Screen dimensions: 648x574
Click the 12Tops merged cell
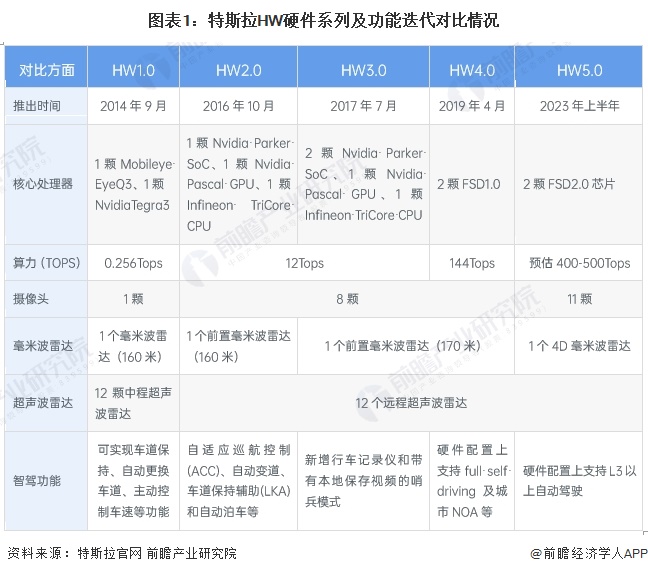[305, 263]
